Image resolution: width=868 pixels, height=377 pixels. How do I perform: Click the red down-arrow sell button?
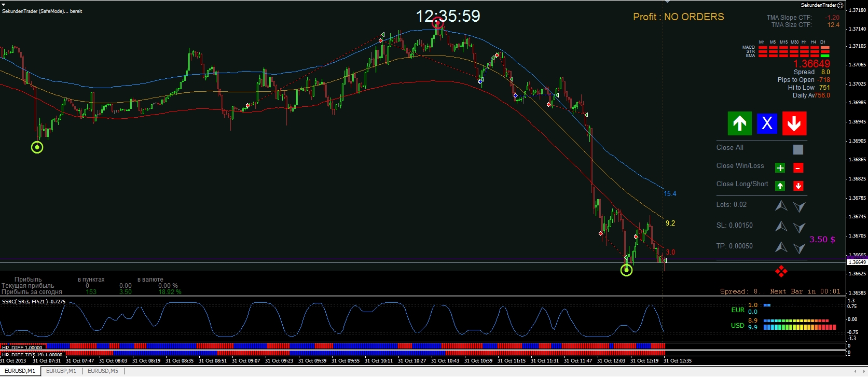tap(794, 123)
